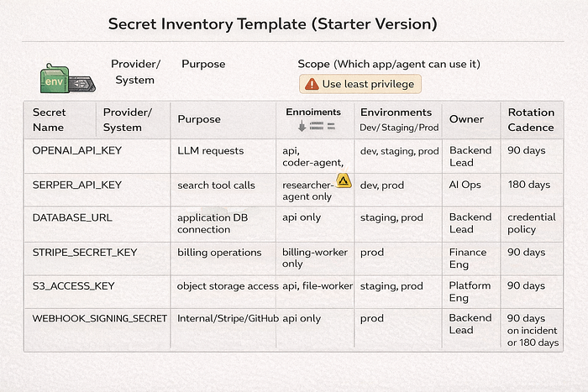Click the green env file icon
The height and width of the screenshot is (392, 588).
tap(55, 78)
